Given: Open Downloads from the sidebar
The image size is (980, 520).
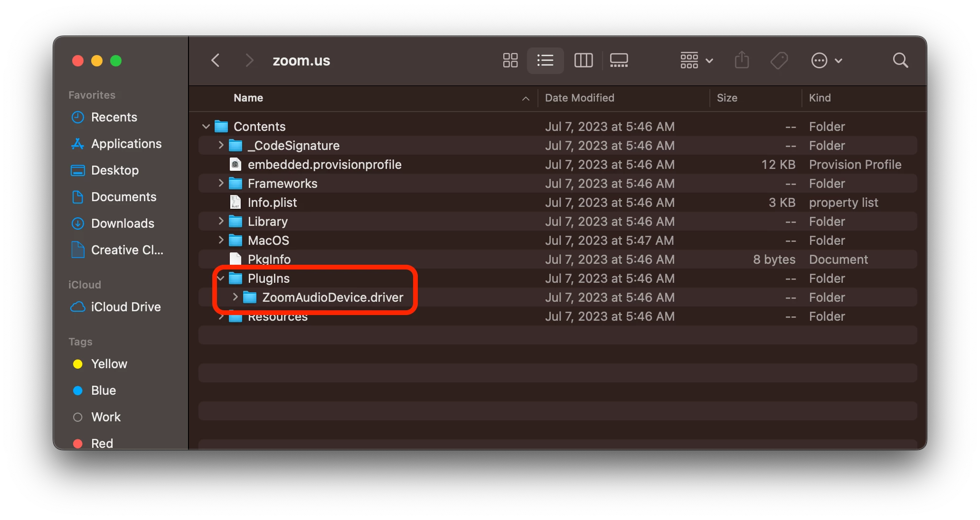Looking at the screenshot, I should (x=122, y=223).
